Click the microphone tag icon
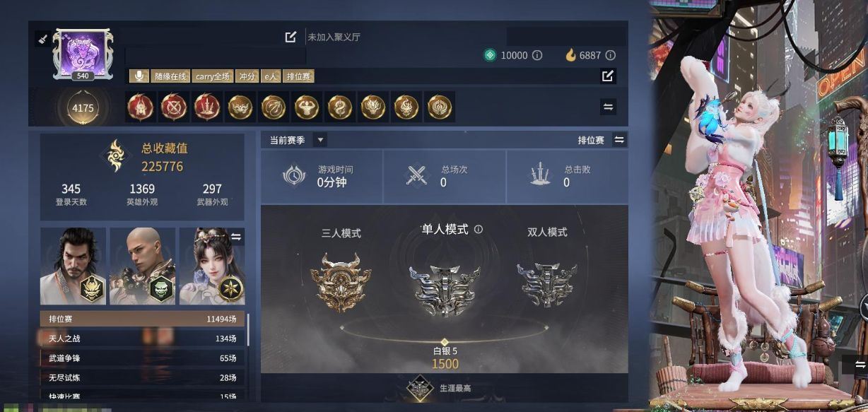This screenshot has height=412, width=868. tap(140, 76)
